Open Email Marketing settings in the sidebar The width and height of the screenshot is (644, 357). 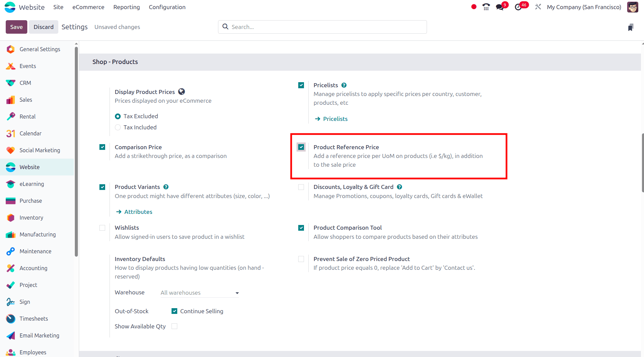click(37, 335)
